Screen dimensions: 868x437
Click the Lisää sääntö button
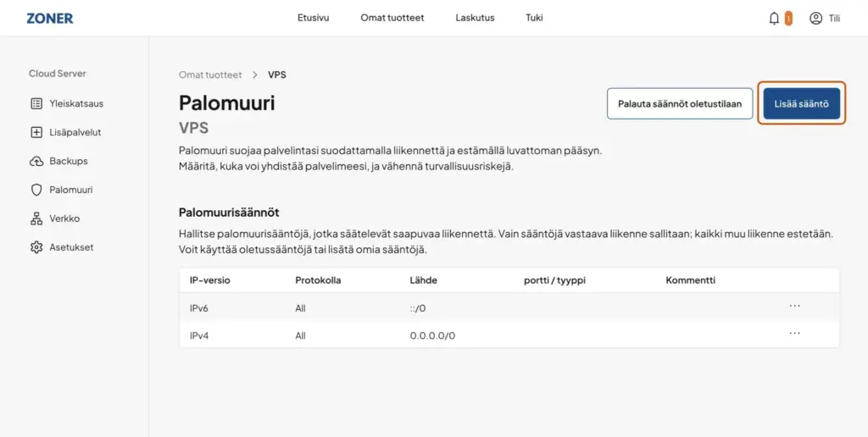pyautogui.click(x=802, y=103)
